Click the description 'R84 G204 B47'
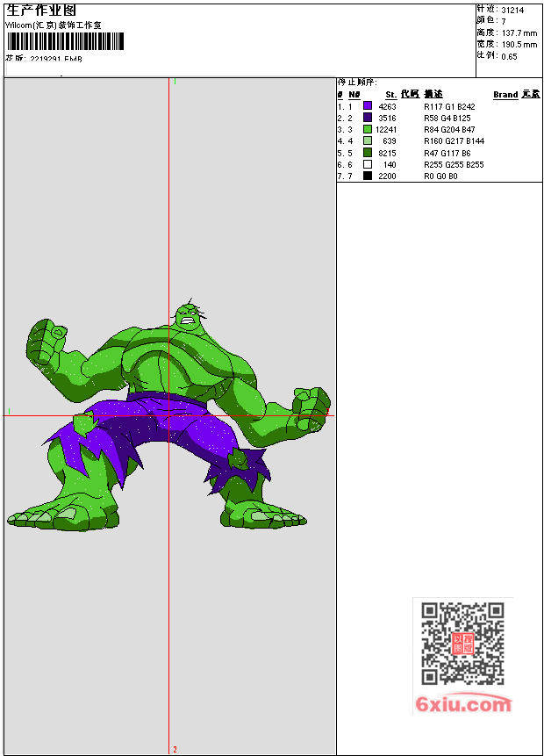This screenshot has width=544, height=756. (449, 130)
